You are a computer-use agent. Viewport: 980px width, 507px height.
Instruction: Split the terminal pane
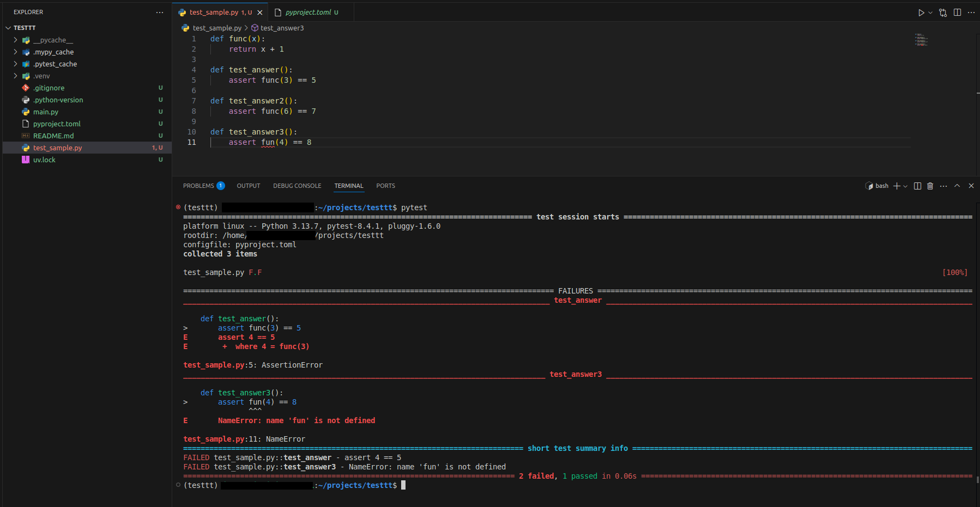917,186
